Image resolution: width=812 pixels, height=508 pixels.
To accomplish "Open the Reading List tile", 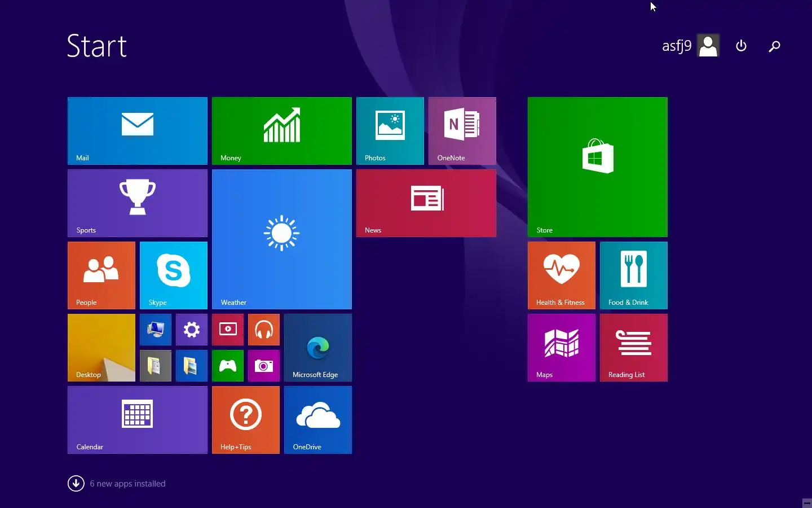I will (x=634, y=348).
